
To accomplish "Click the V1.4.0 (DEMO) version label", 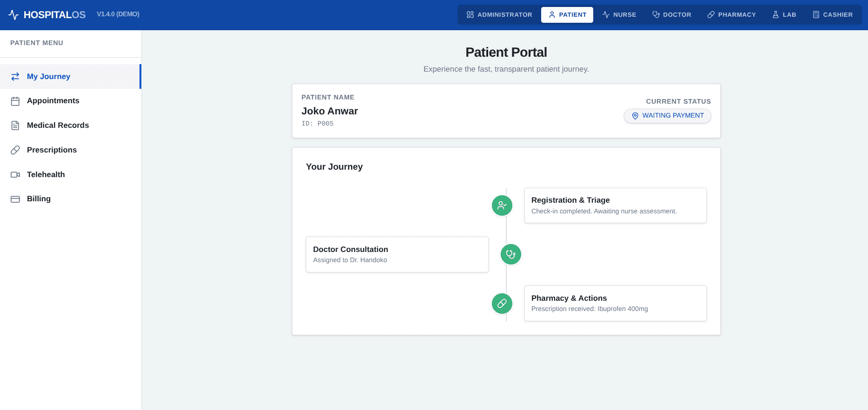I will [x=118, y=14].
